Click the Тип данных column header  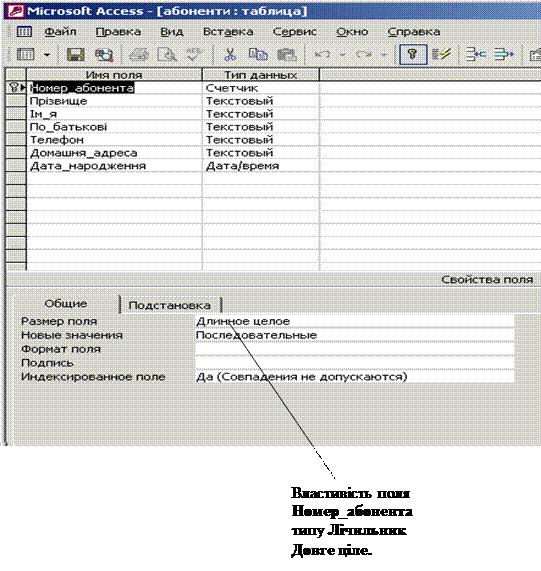click(261, 75)
